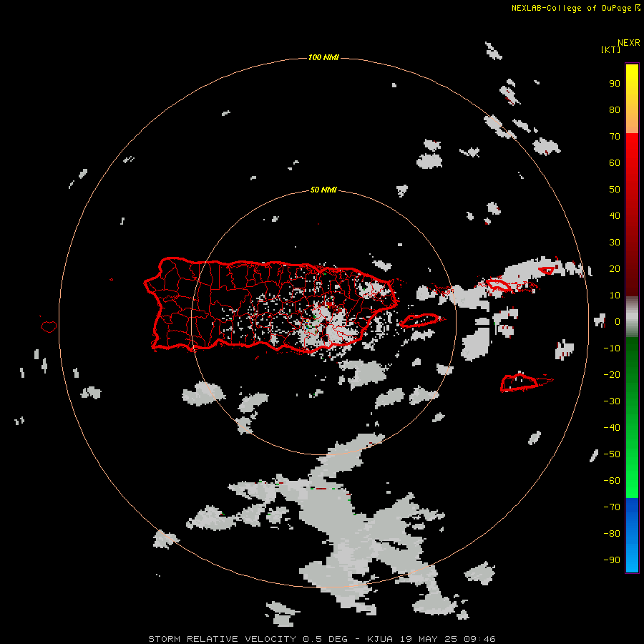Click the NEXR label above the color bar
The image size is (644, 644).
(629, 43)
